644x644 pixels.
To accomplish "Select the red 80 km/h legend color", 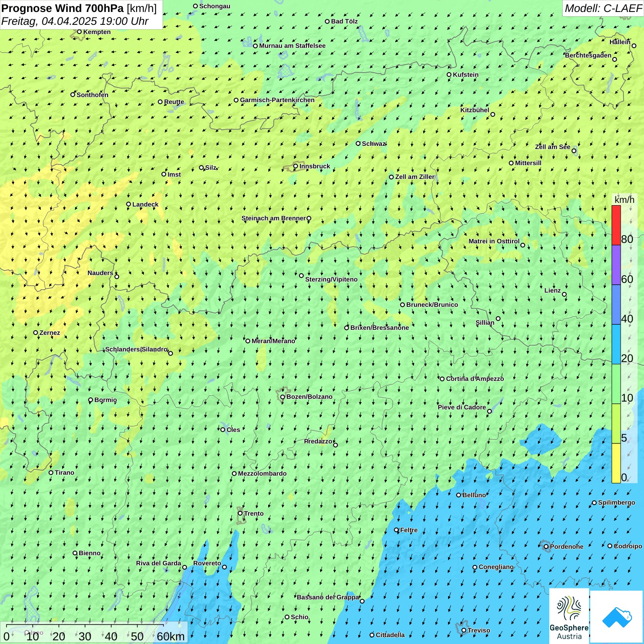I will point(616,225).
